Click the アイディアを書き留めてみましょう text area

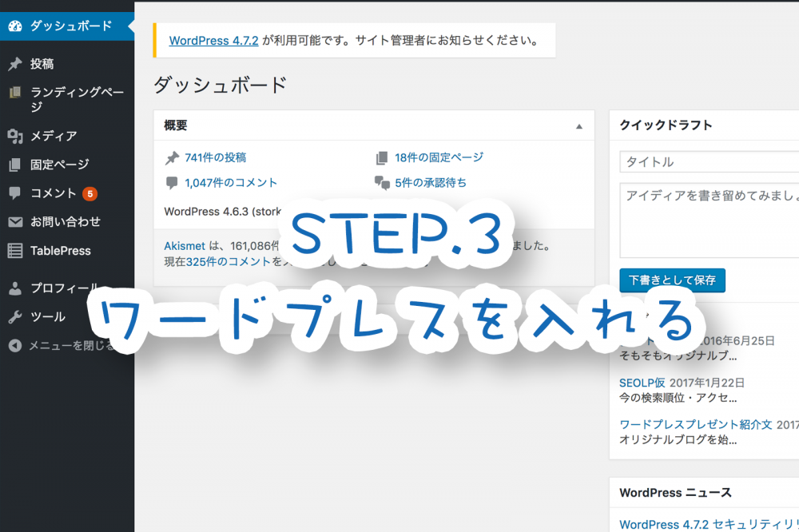click(x=710, y=220)
